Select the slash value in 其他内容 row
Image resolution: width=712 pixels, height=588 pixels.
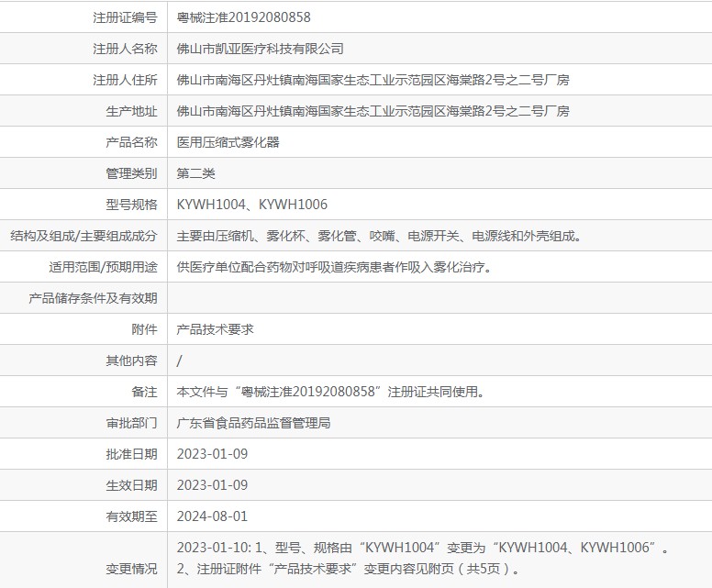pyautogui.click(x=179, y=361)
